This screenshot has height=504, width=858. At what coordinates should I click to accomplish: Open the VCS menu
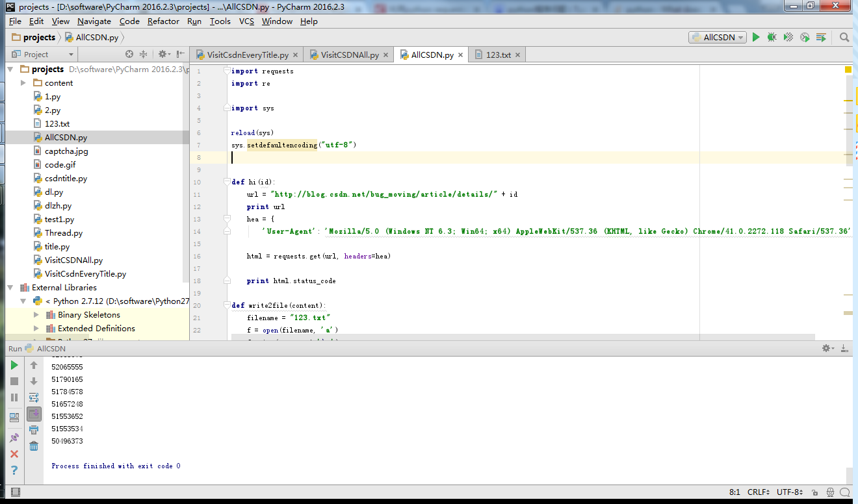coord(246,21)
